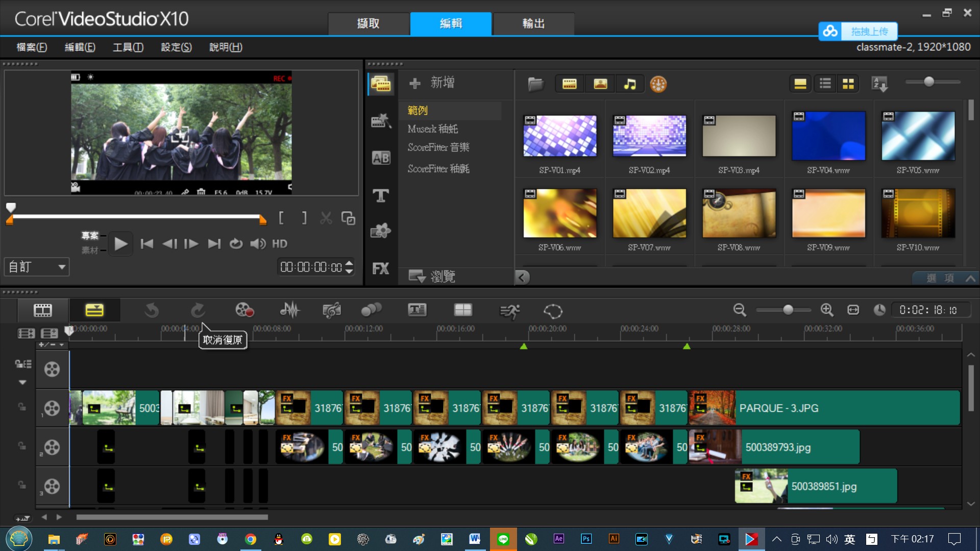This screenshot has width=980, height=551.
Task: Open the 工具(T) menu
Action: [x=128, y=47]
